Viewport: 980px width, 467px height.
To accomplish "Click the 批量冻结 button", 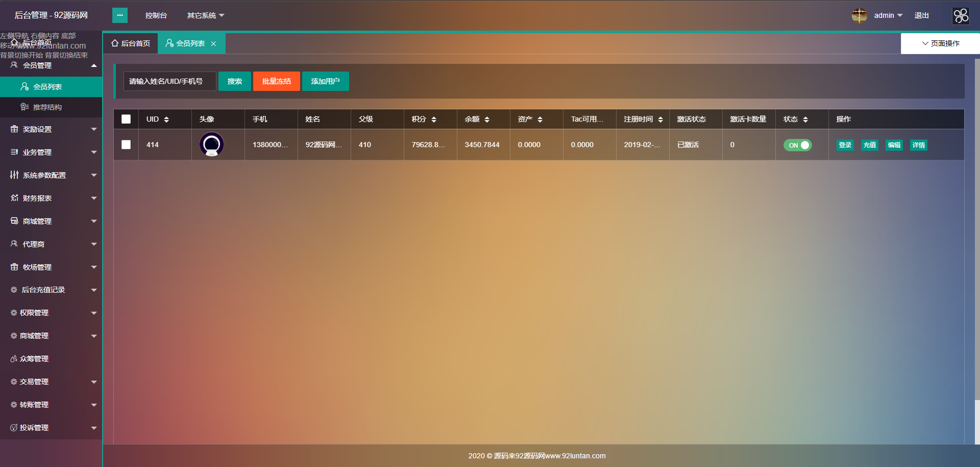I will (277, 81).
